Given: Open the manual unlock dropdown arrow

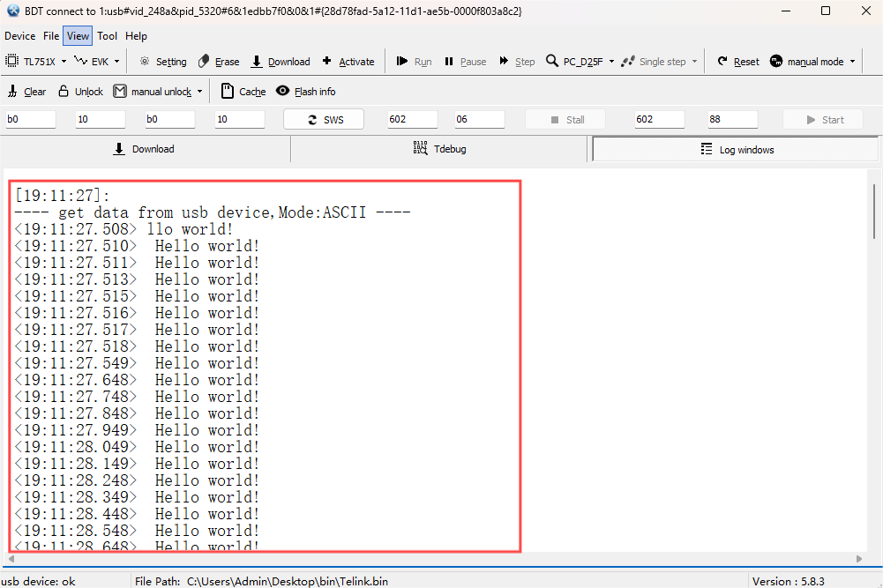Looking at the screenshot, I should point(199,92).
